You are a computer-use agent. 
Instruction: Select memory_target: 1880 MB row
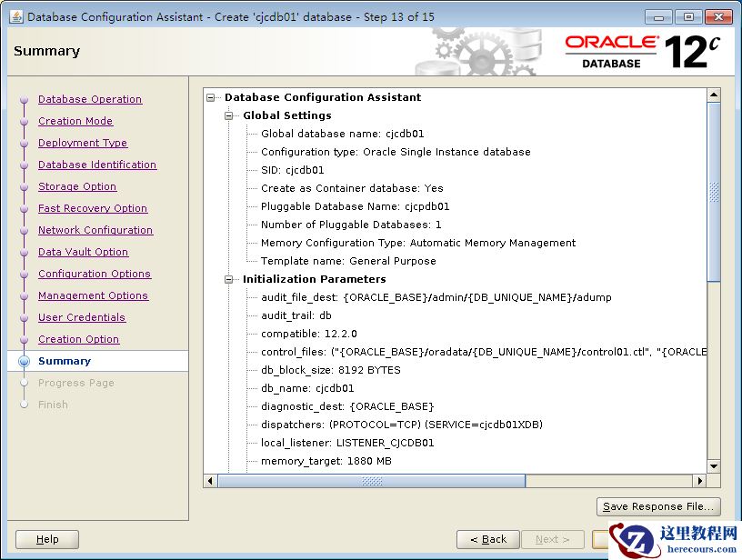coord(326,461)
